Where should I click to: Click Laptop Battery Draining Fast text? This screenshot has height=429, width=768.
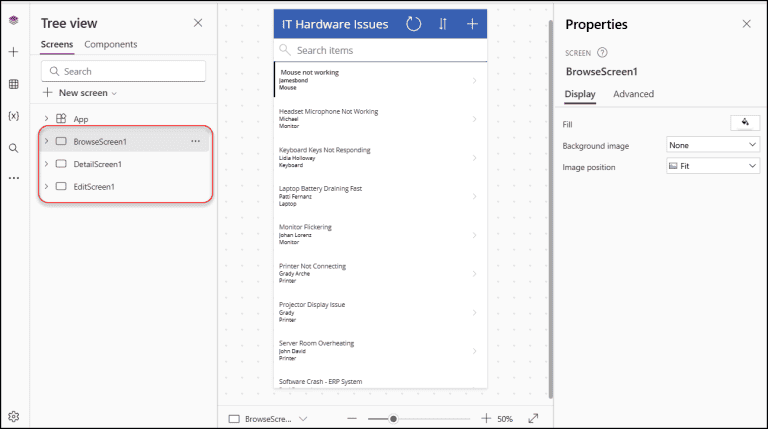pos(320,188)
